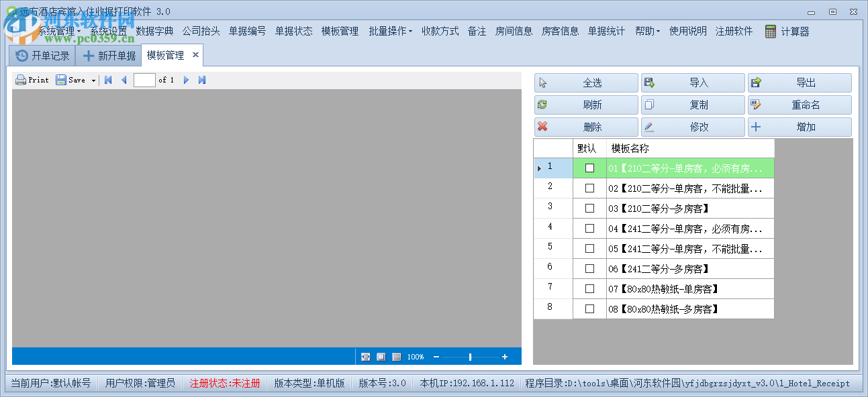Click the 复制 copy button
The width and height of the screenshot is (868, 397).
tap(693, 105)
